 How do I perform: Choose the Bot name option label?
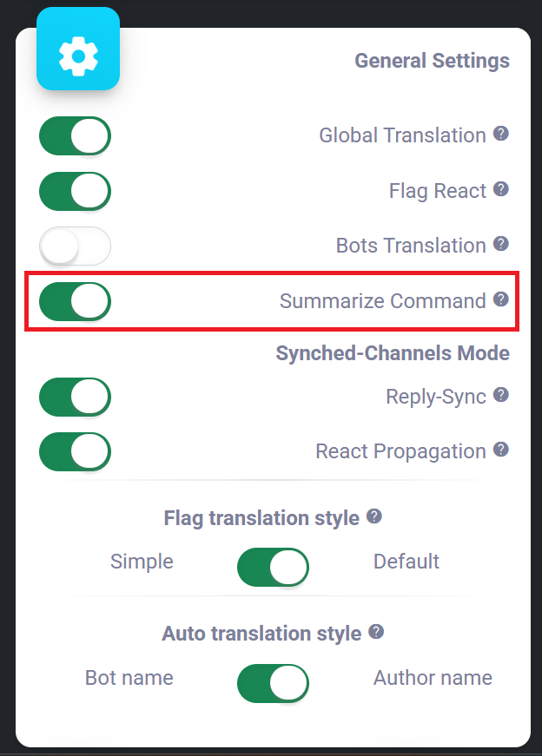click(x=129, y=677)
